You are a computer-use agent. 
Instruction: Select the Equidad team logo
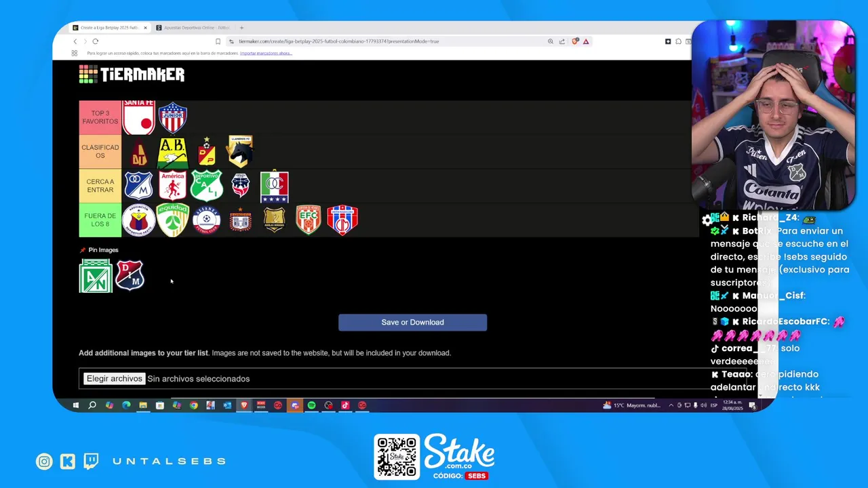coord(173,220)
